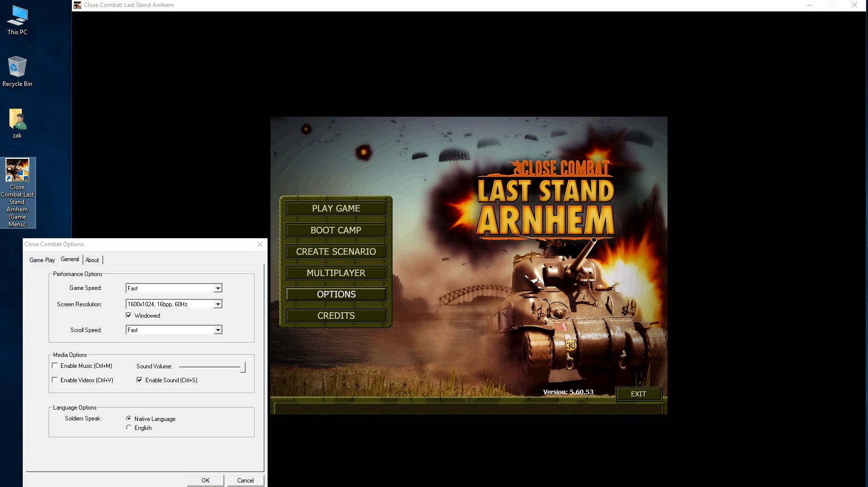Enable Music checkbox in Media Options
This screenshot has height=487, width=868.
coord(55,365)
